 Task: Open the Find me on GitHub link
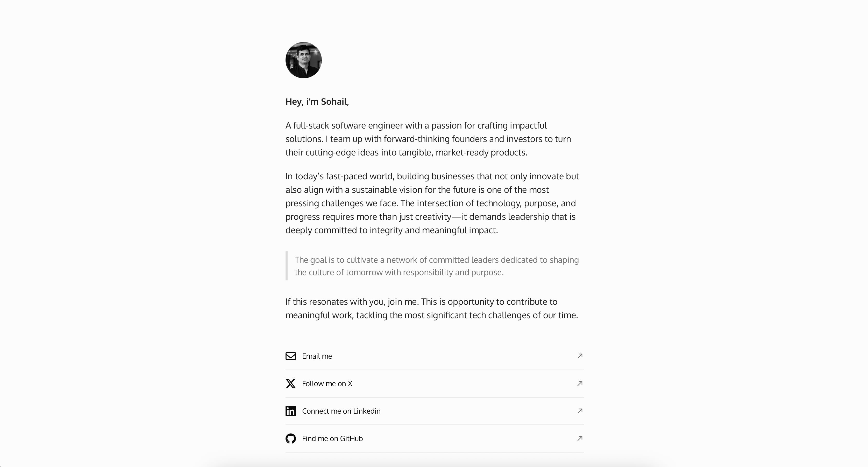click(332, 438)
